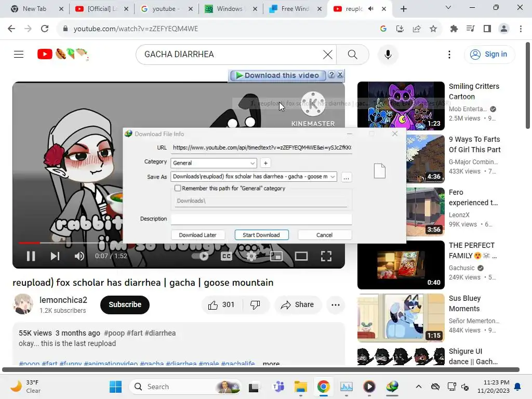Skip to next video in player

click(x=55, y=256)
